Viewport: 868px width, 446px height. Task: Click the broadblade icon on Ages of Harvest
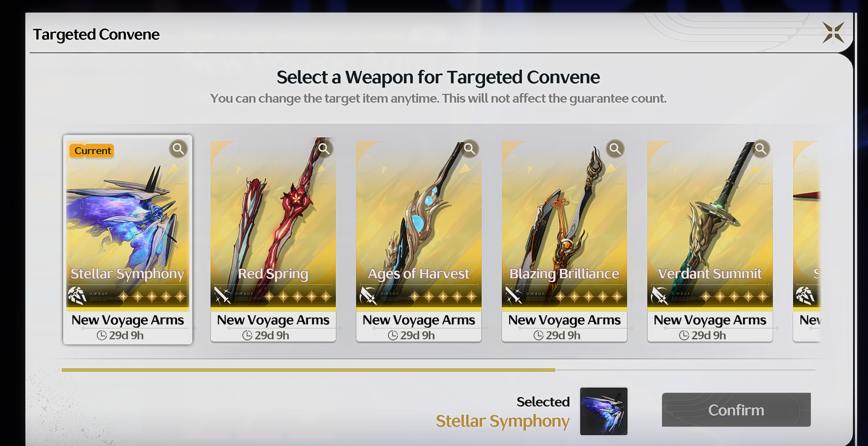[368, 296]
